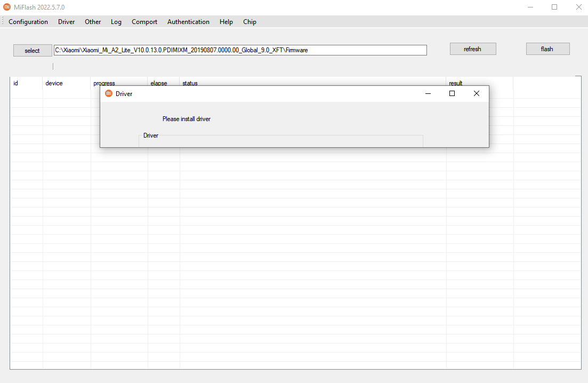This screenshot has height=383, width=588.
Task: Click into the firmware path text field
Action: click(x=240, y=50)
